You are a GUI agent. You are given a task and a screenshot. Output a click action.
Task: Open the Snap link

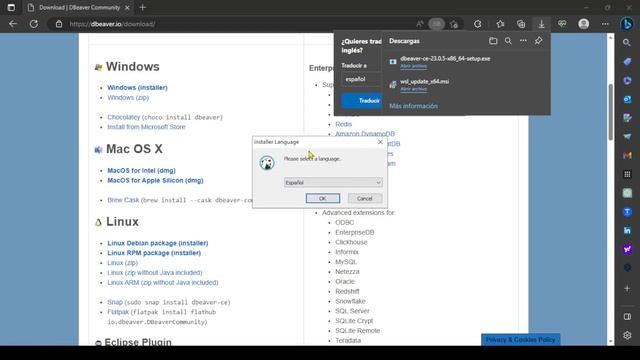115,302
